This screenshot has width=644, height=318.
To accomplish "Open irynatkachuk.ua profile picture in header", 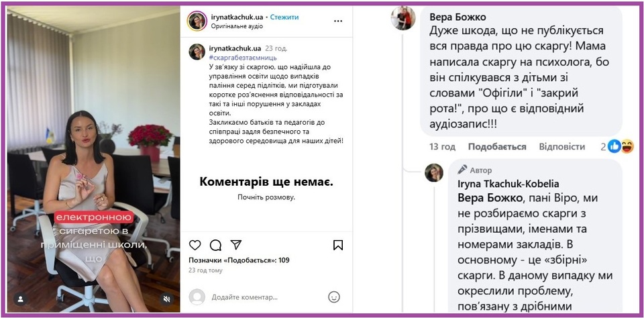I will [x=197, y=21].
